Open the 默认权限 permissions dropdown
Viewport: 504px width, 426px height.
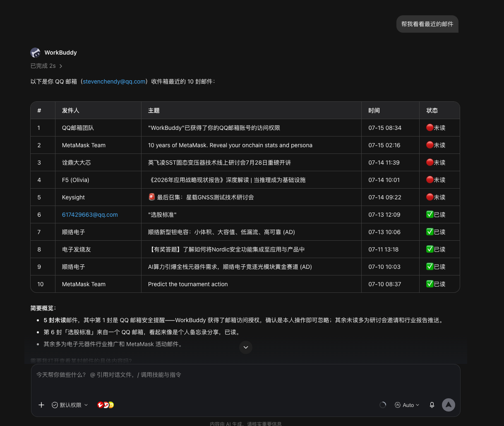[x=70, y=405]
